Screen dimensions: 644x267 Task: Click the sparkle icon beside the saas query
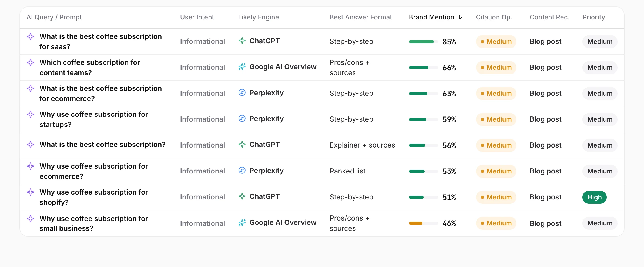click(x=31, y=36)
